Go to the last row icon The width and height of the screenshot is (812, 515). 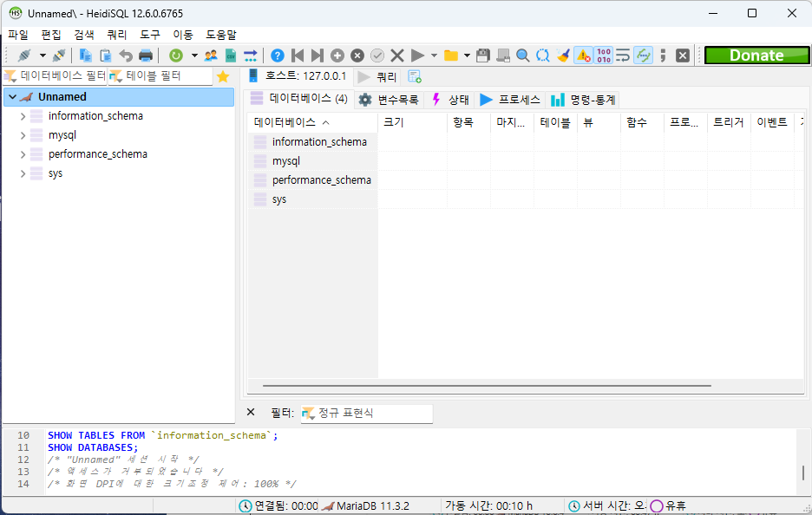pos(317,55)
